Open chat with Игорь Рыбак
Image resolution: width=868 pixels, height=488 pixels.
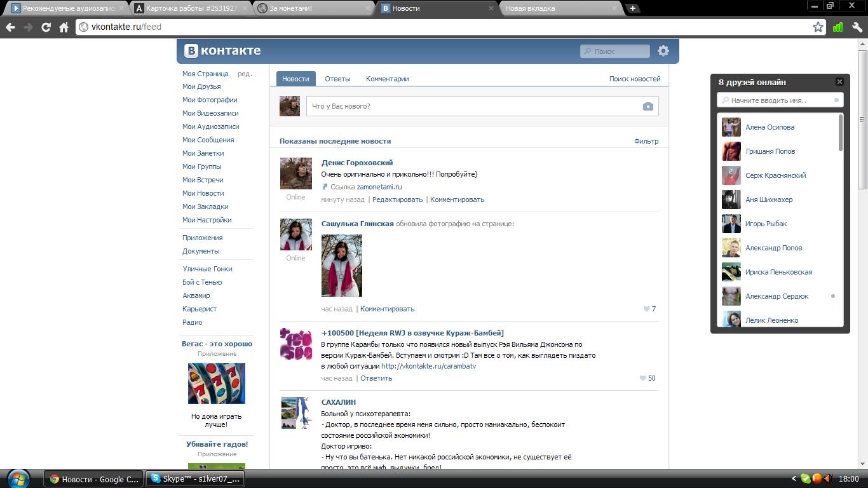click(766, 224)
